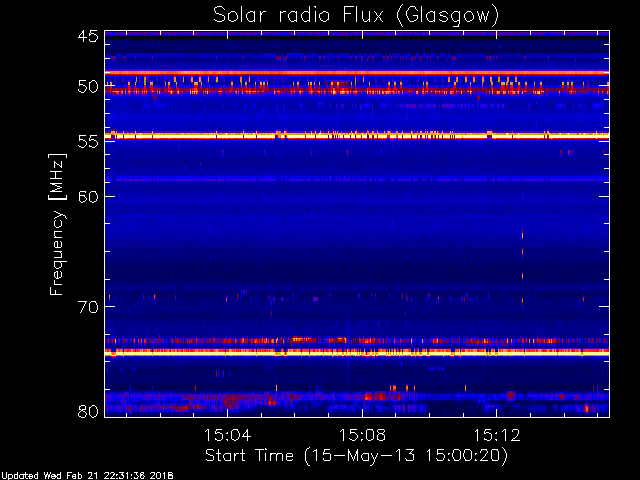
Task: Select the 45 frequency axis label
Action: (x=88, y=36)
